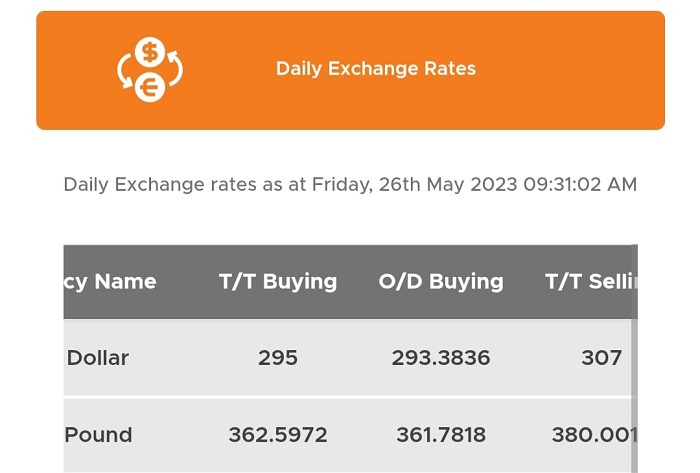Select the Dollar row label

click(98, 358)
